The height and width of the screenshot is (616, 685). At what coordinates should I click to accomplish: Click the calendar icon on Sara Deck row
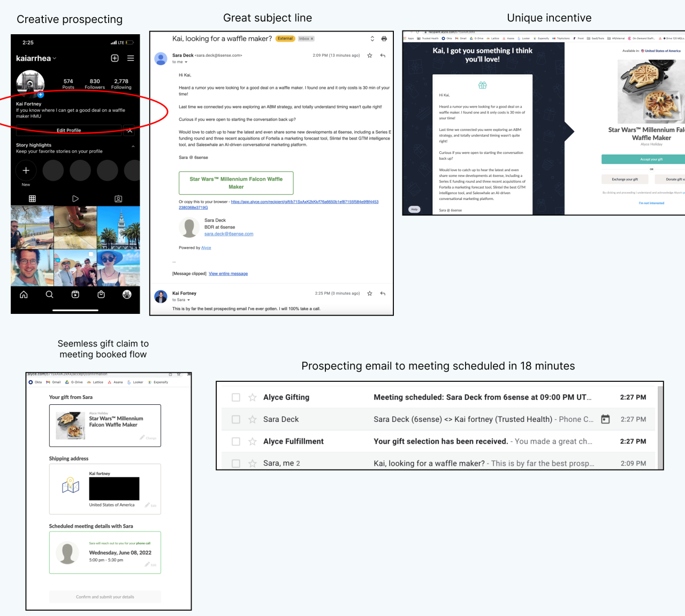click(605, 419)
